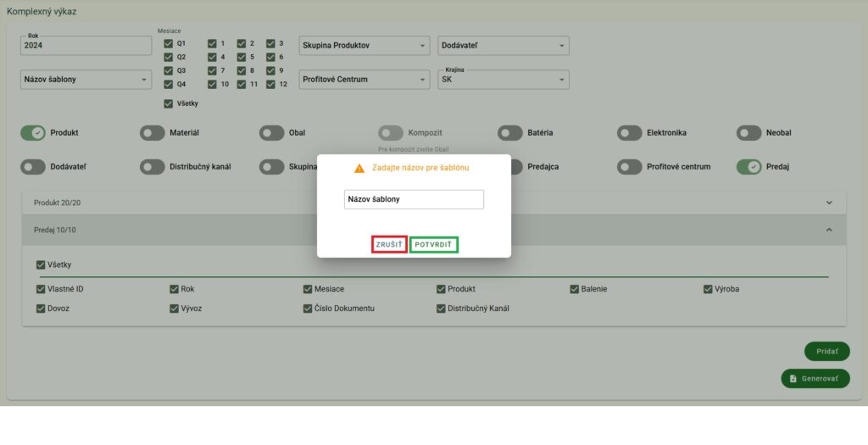The image size is (868, 445).
Task: Toggle the Produkt switch
Action: coord(33,133)
